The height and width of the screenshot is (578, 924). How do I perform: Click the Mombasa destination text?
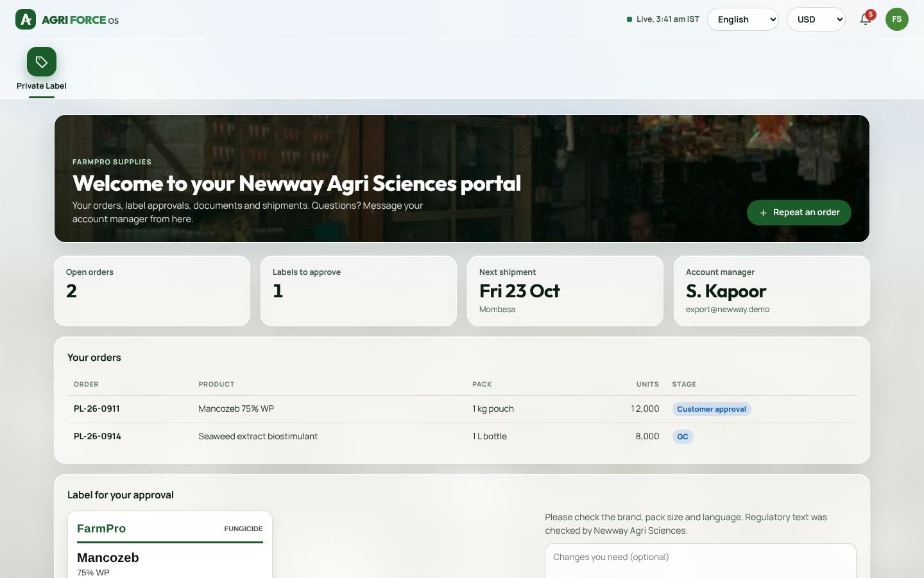tap(497, 310)
